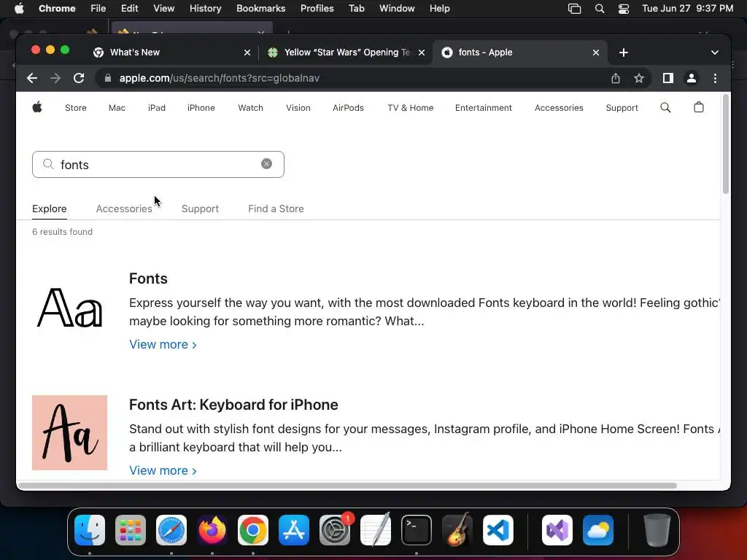Close the fonts - Apple tab

(595, 52)
